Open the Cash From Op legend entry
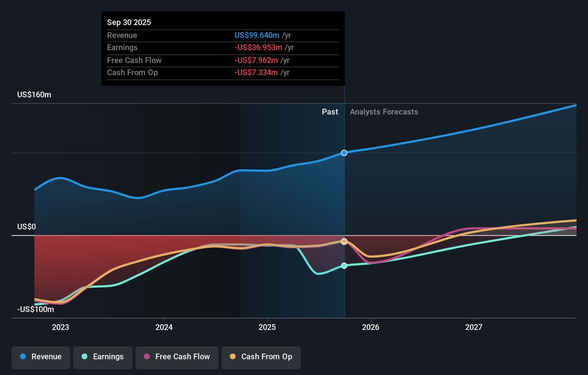The image size is (588, 375). click(261, 357)
